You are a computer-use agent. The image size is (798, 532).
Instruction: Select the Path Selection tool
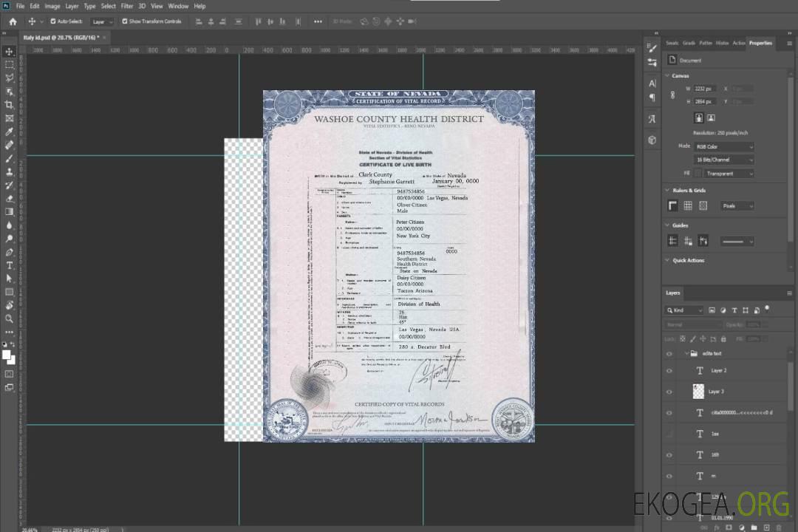click(9, 279)
